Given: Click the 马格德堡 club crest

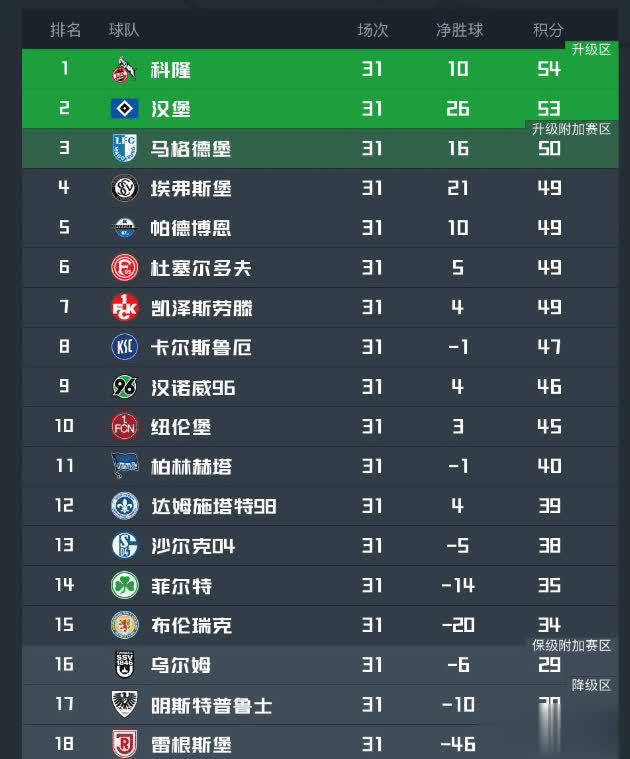Looking at the screenshot, I should point(124,149).
